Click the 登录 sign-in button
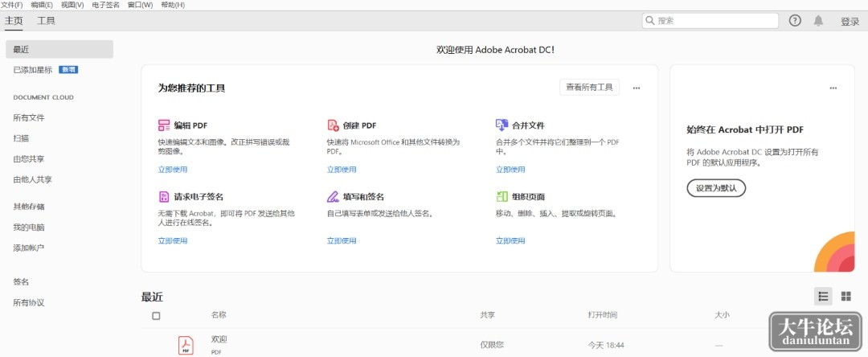The image size is (868, 357). [x=850, y=22]
